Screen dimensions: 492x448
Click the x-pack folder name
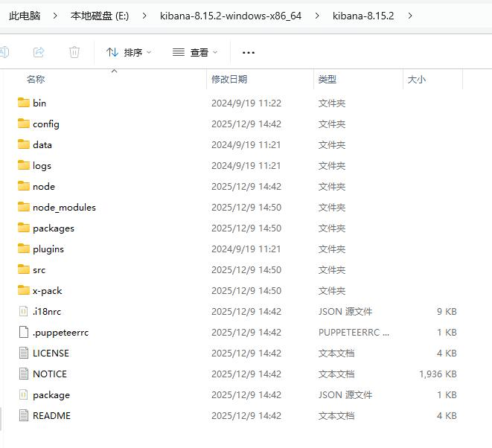[47, 291]
